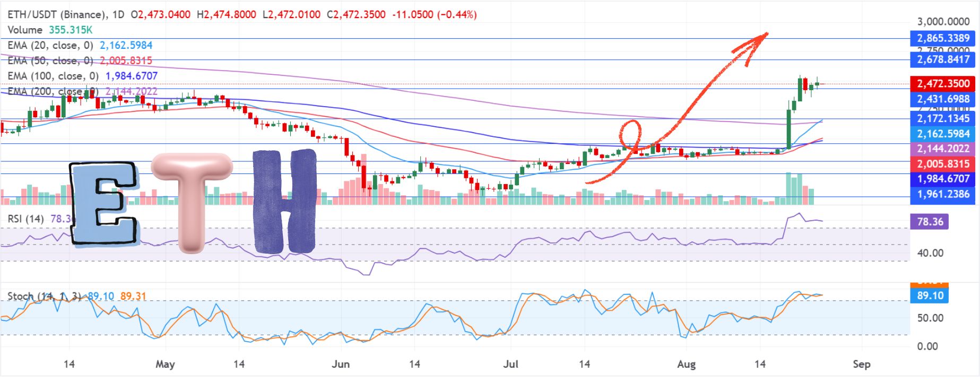Select the open price O2,473.0400
The image size is (980, 382).
pos(160,14)
